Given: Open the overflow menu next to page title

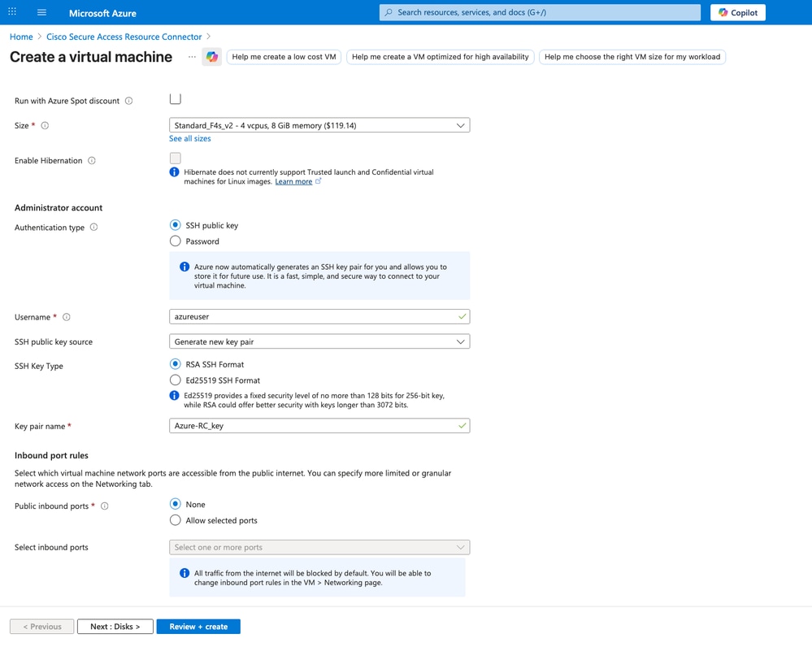Looking at the screenshot, I should [x=191, y=57].
